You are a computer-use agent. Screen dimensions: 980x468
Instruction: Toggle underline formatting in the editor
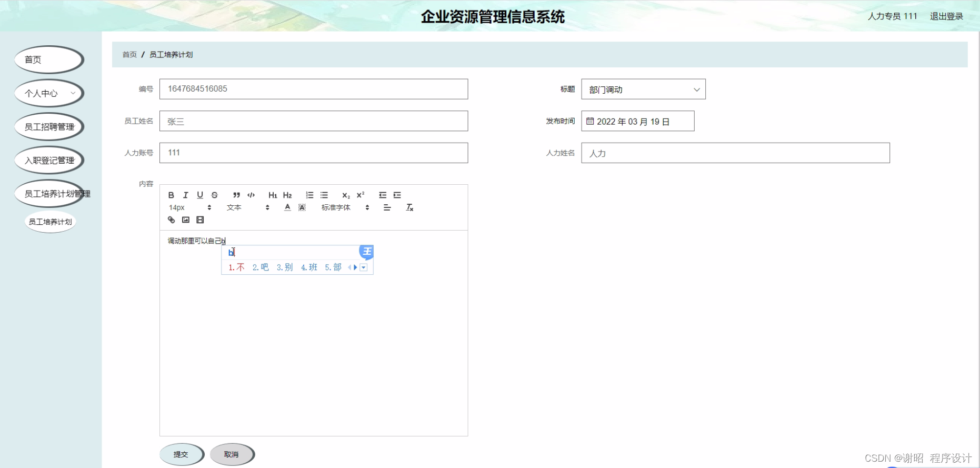pyautogui.click(x=200, y=195)
